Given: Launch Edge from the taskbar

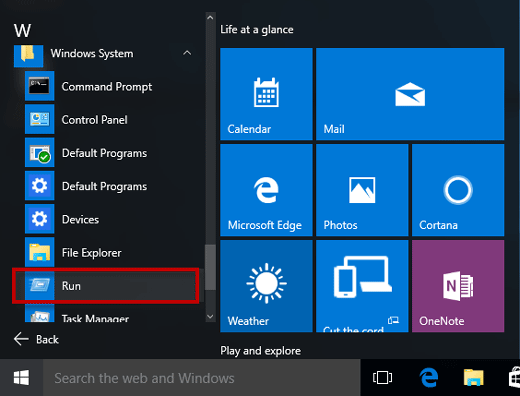Looking at the screenshot, I should click(x=428, y=378).
